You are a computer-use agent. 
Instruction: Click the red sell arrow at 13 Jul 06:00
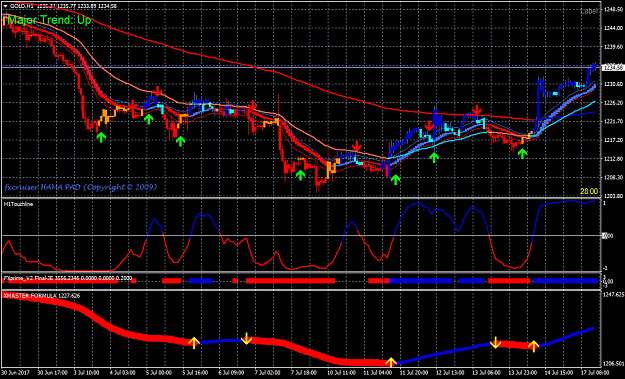coord(476,110)
